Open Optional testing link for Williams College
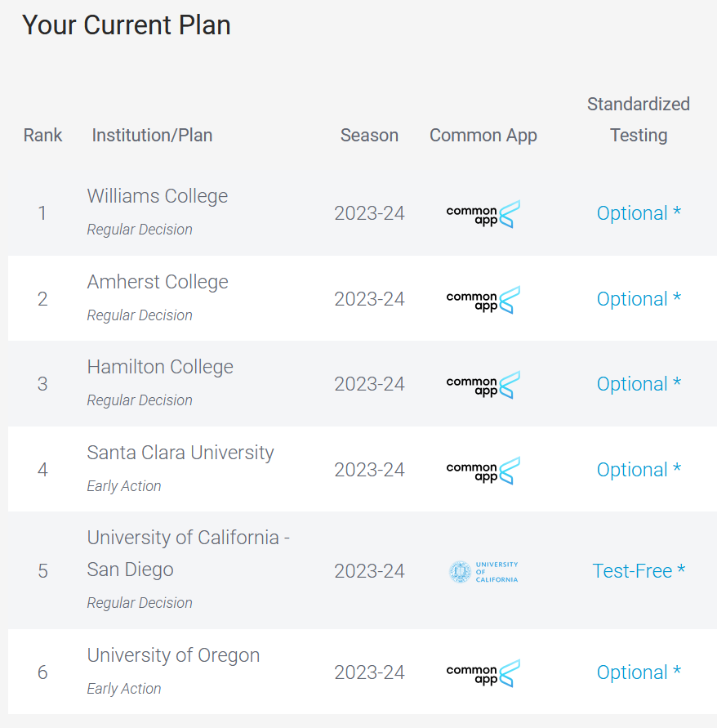717x728 pixels. [639, 213]
